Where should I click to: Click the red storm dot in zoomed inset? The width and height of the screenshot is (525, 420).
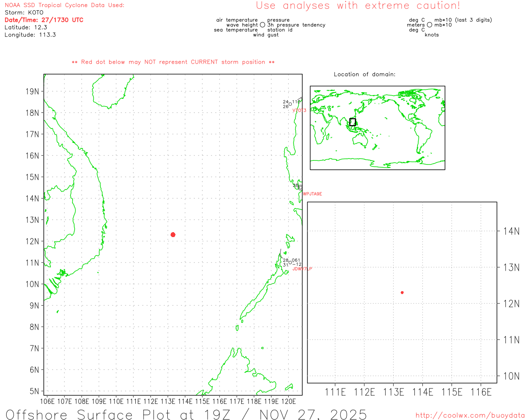click(x=402, y=292)
